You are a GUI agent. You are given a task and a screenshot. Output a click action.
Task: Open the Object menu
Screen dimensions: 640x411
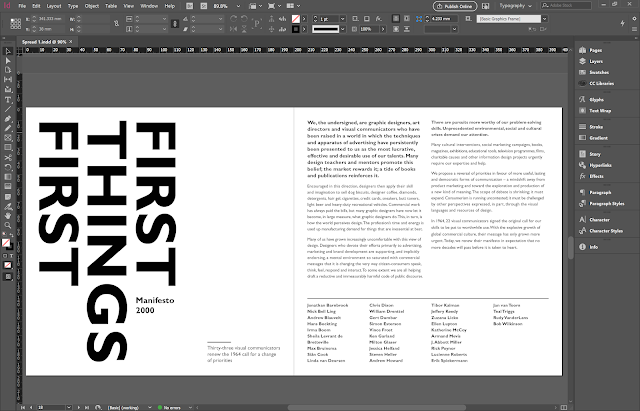coord(92,6)
